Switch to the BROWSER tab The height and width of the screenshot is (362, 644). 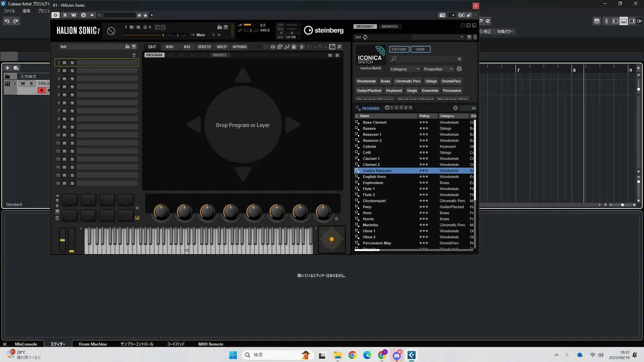pyautogui.click(x=389, y=26)
